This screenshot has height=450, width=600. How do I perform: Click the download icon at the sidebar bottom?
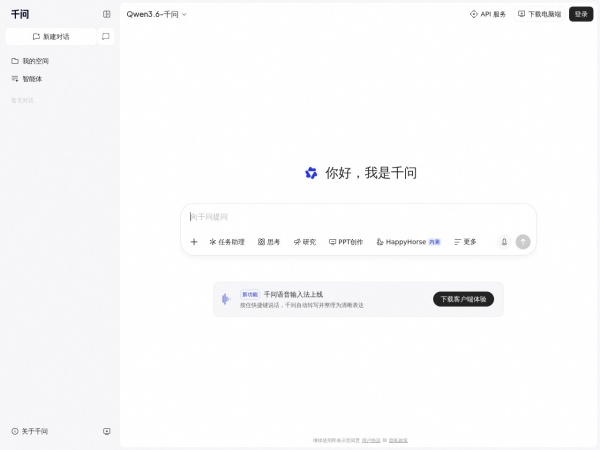coord(107,431)
